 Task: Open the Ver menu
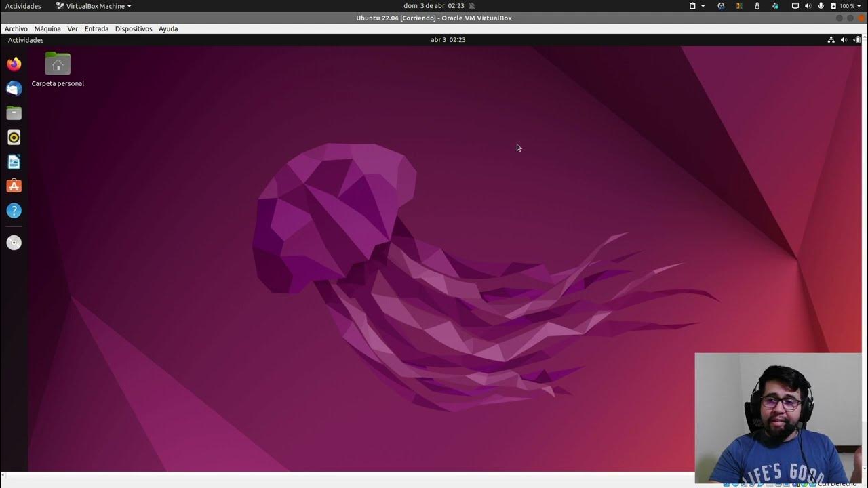(73, 29)
